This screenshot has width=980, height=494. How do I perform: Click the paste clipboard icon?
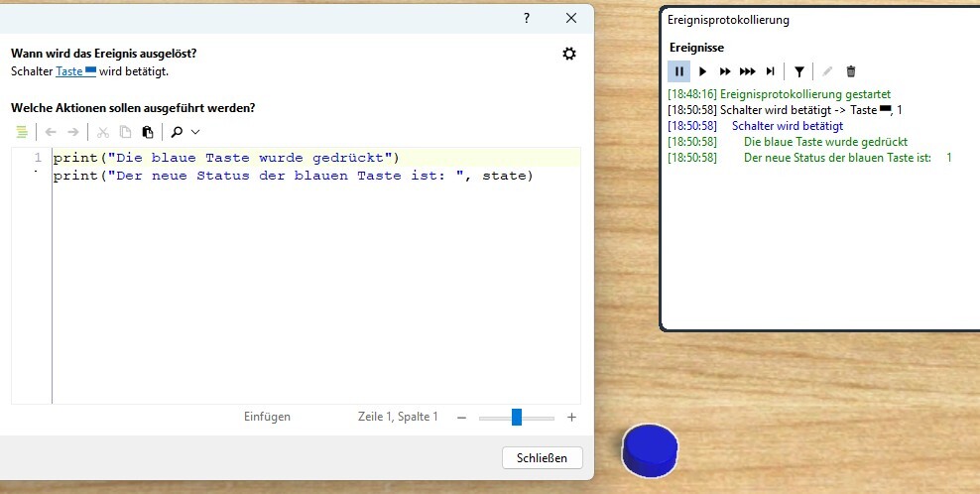(148, 132)
